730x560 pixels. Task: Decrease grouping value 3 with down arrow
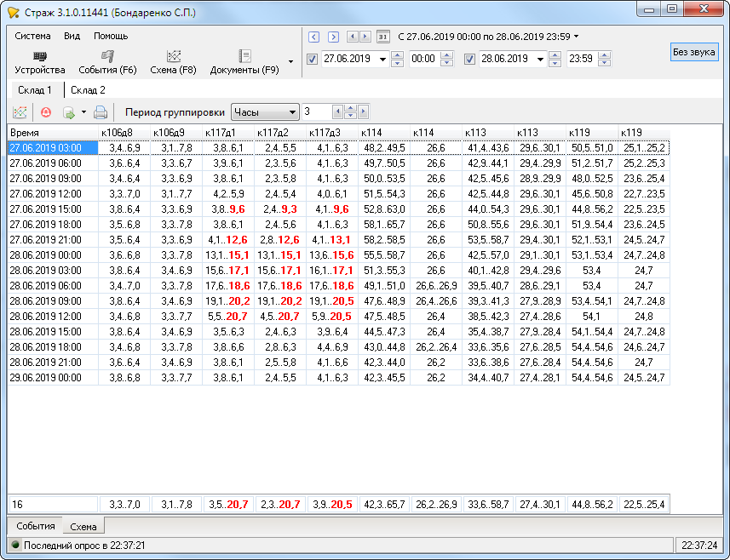pos(351,116)
